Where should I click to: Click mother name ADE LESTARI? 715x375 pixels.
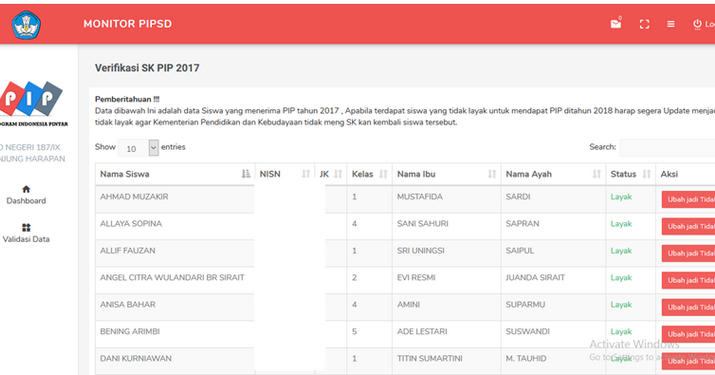[x=422, y=331]
